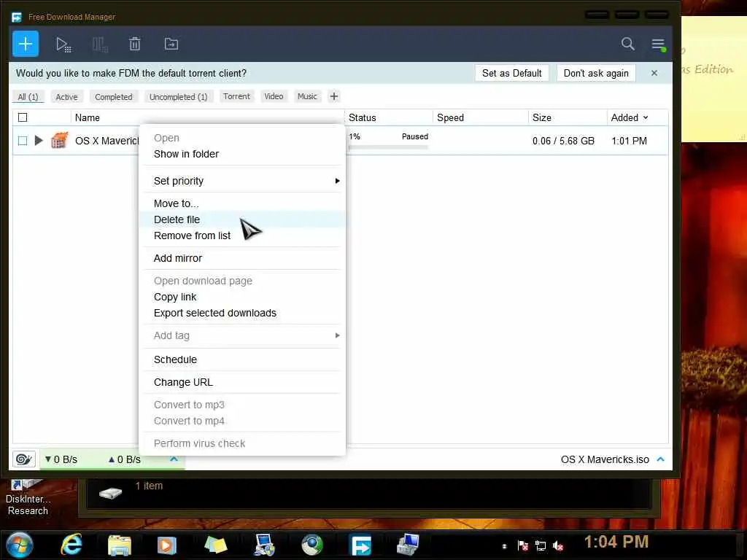Choose Delete file from context menu

tap(242, 219)
